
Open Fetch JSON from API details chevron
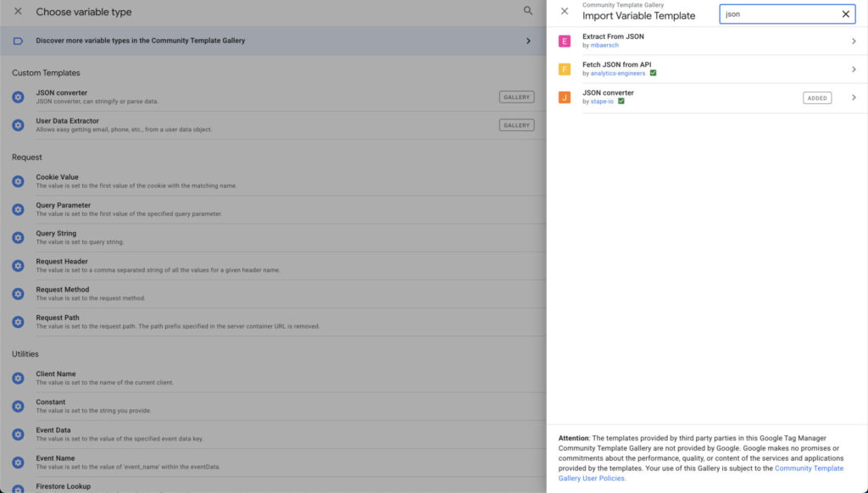pyautogui.click(x=854, y=69)
